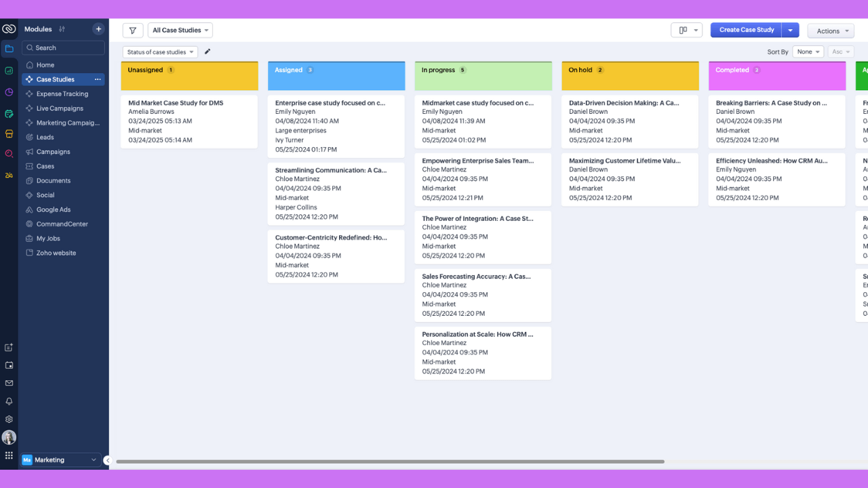
Task: Open Maximizing Customer Lifetime Value card
Action: click(x=630, y=180)
